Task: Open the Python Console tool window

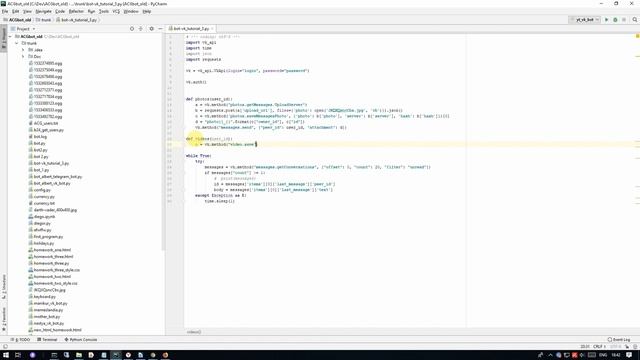Action: (x=81, y=340)
